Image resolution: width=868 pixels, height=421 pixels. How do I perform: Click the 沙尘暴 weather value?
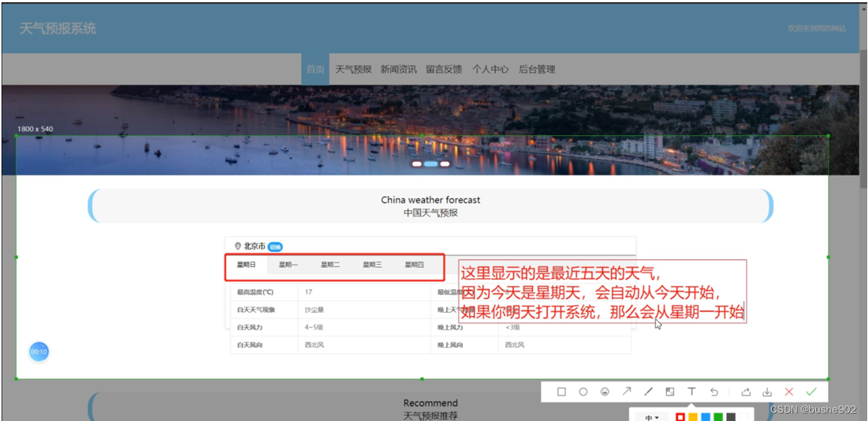(x=314, y=310)
